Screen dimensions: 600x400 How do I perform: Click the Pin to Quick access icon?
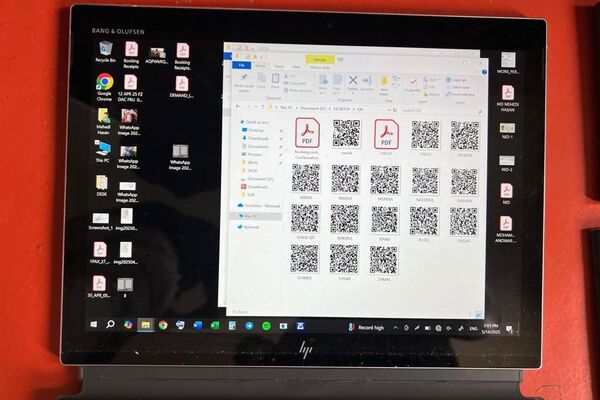(x=245, y=79)
